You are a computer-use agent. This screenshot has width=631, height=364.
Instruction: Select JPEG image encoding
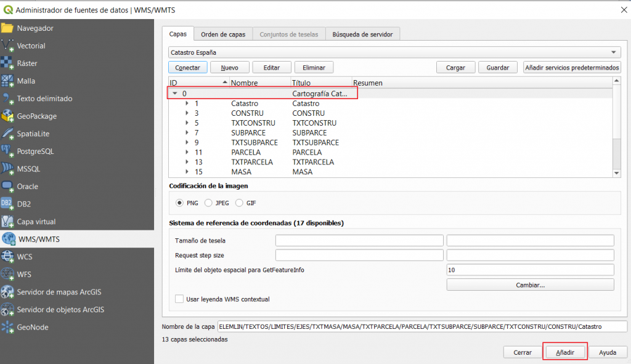point(208,203)
